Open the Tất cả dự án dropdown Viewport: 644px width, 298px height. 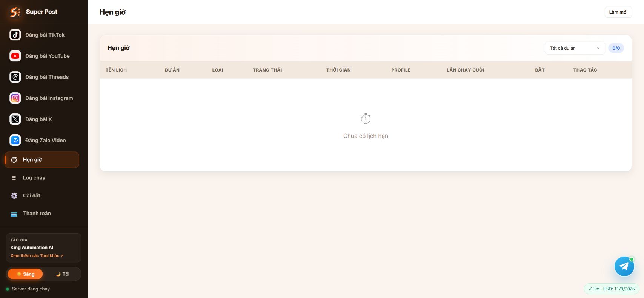(575, 48)
